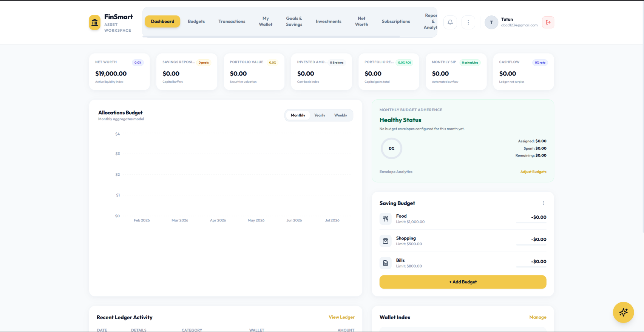The width and height of the screenshot is (644, 332).
Task: Click the Monthly SIP summary card
Action: click(456, 72)
